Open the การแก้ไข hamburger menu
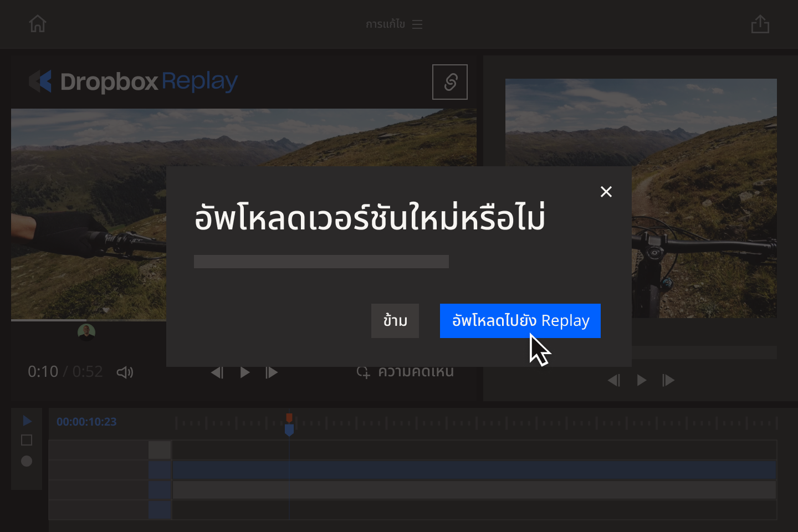This screenshot has height=532, width=798. click(x=417, y=24)
